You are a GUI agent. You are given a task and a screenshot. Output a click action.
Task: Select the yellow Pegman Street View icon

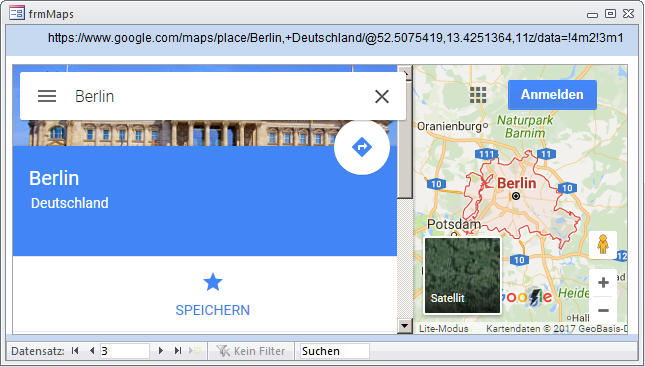point(603,244)
